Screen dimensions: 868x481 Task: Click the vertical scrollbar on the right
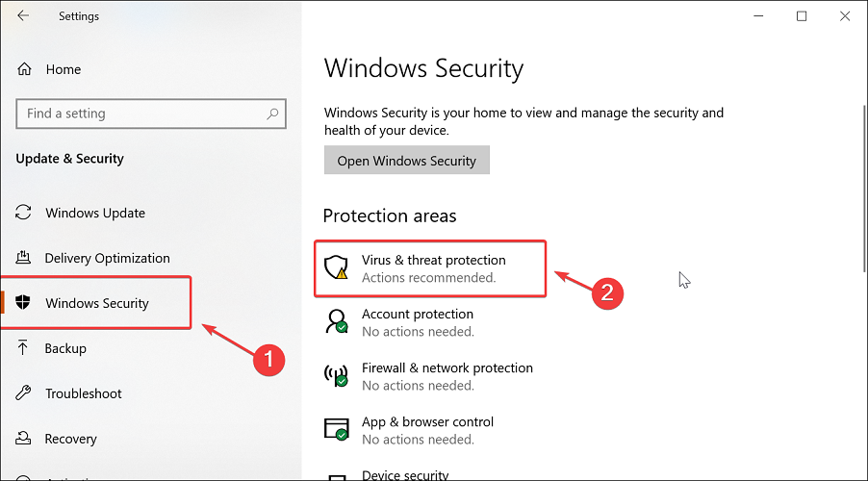(x=864, y=189)
